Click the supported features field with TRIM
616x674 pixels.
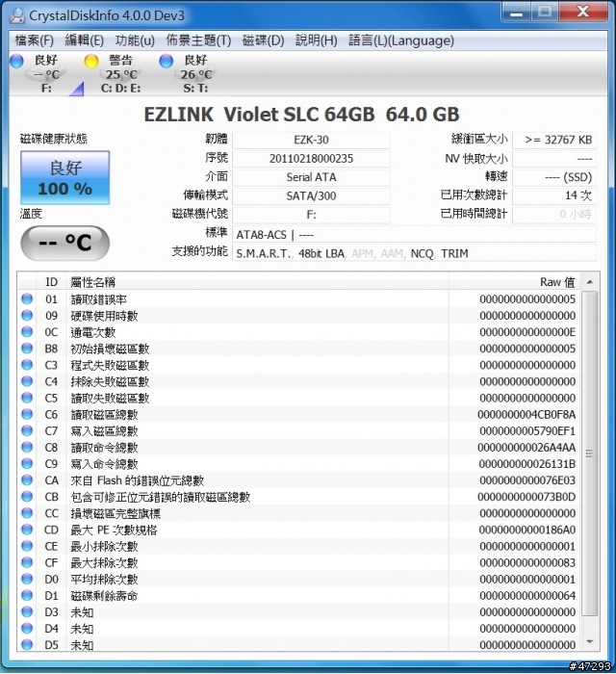click(x=414, y=253)
